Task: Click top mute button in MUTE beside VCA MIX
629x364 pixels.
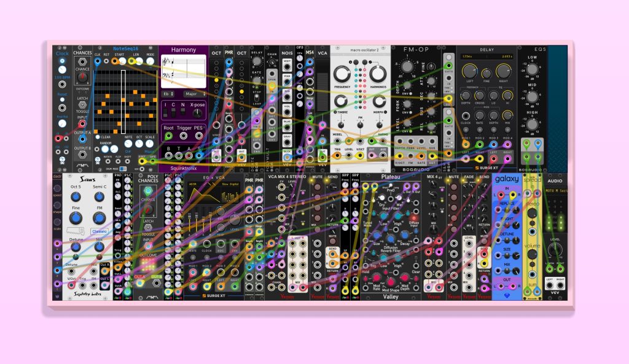Action: pos(318,187)
